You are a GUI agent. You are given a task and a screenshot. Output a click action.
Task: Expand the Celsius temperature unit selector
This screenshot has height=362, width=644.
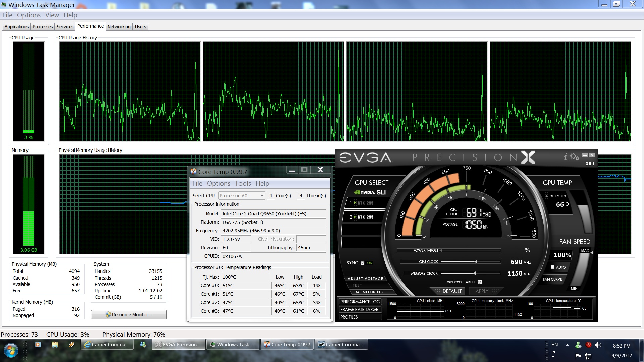tap(547, 196)
